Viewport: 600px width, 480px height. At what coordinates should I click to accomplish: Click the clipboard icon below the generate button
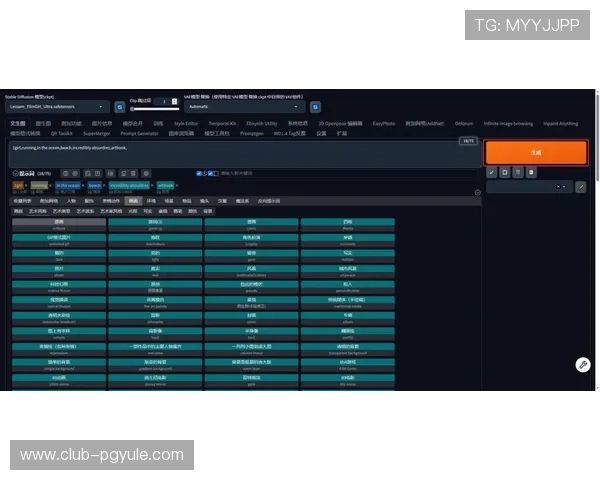point(531,172)
